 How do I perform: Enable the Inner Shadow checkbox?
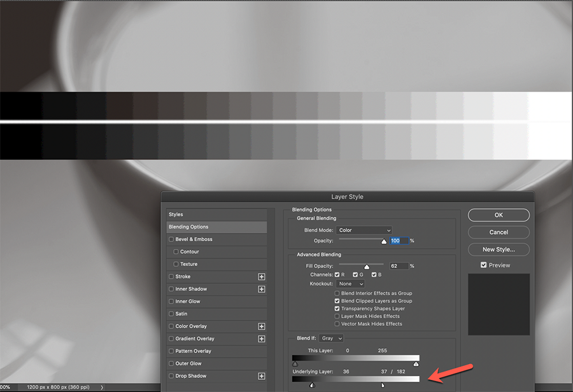tap(171, 289)
